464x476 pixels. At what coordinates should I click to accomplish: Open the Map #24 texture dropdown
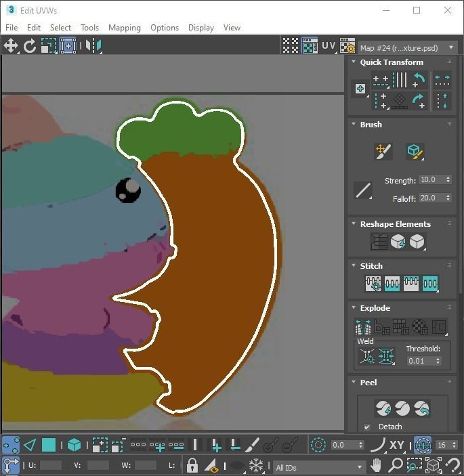[x=407, y=47]
